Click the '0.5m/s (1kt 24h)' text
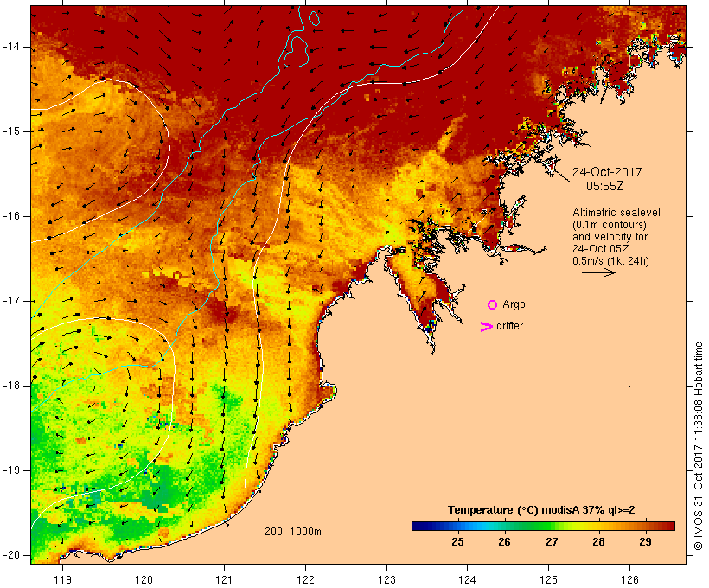This screenshot has height=588, width=709. point(610,261)
